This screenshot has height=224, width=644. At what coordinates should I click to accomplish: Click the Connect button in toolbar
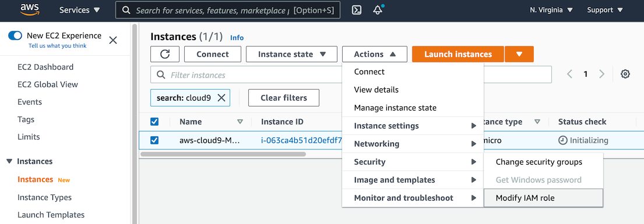click(213, 54)
